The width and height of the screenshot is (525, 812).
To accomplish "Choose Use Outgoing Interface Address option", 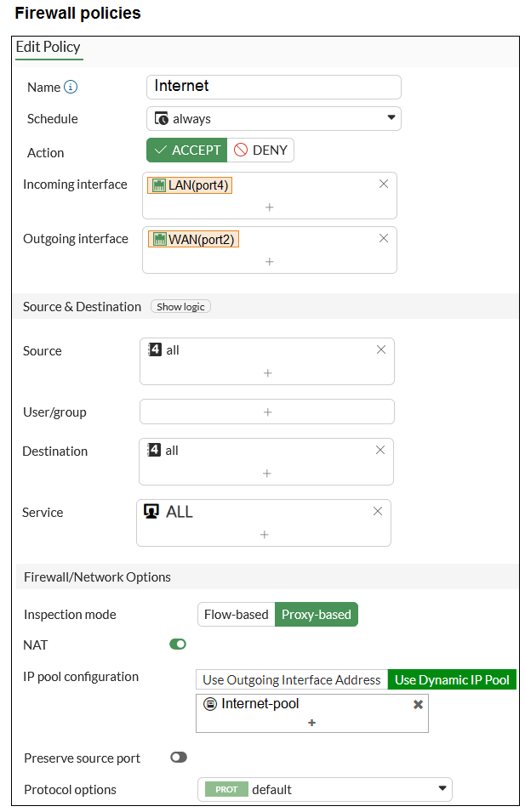I will click(292, 680).
